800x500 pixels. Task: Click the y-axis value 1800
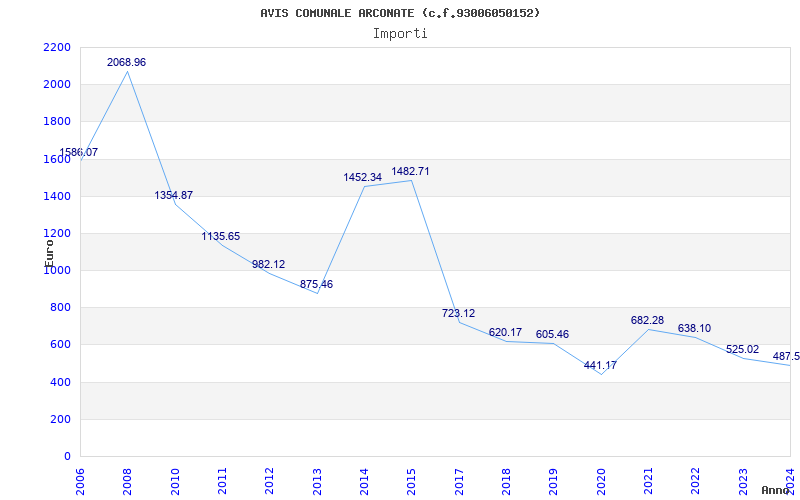[x=57, y=122]
